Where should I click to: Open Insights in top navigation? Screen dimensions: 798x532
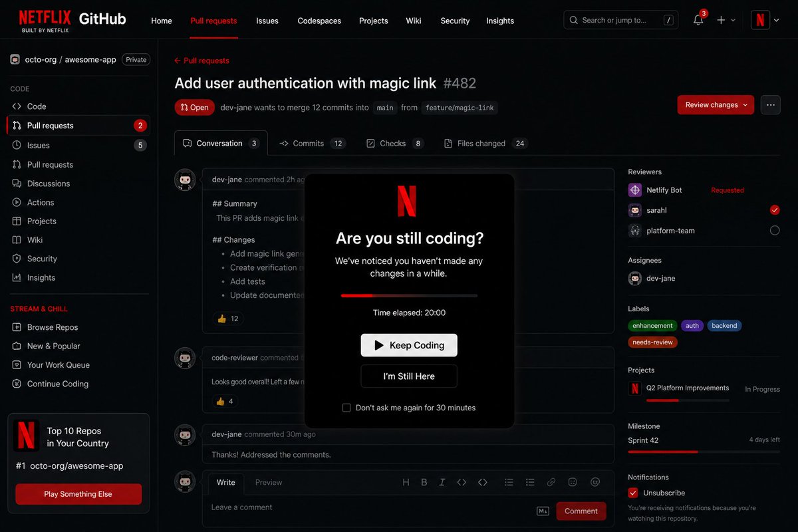point(500,21)
